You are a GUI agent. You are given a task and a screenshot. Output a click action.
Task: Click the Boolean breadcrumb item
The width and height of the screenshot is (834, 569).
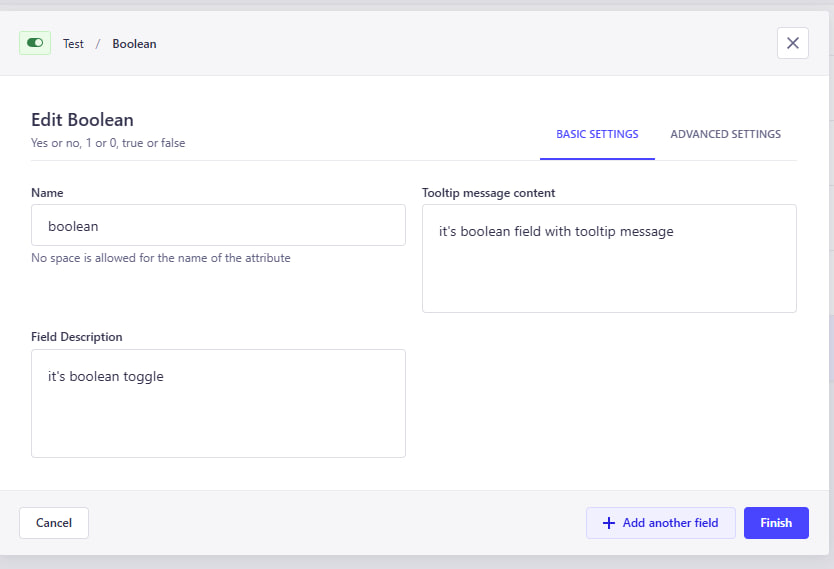(x=134, y=44)
